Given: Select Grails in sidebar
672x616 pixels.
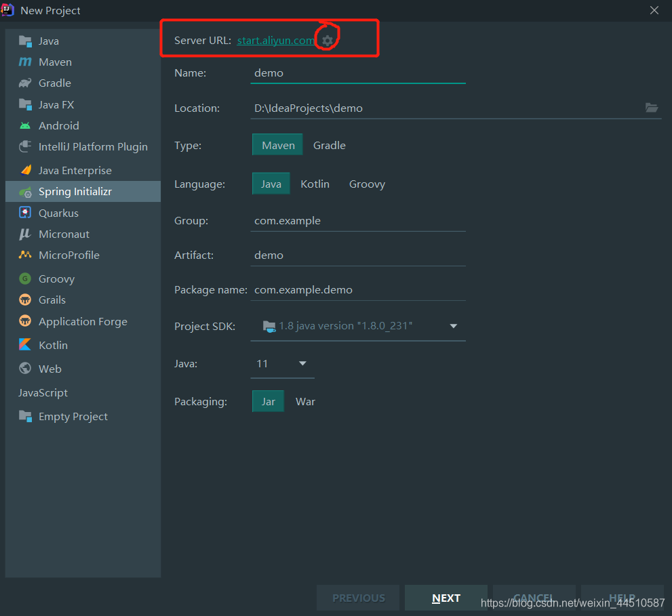Looking at the screenshot, I should coord(83,300).
